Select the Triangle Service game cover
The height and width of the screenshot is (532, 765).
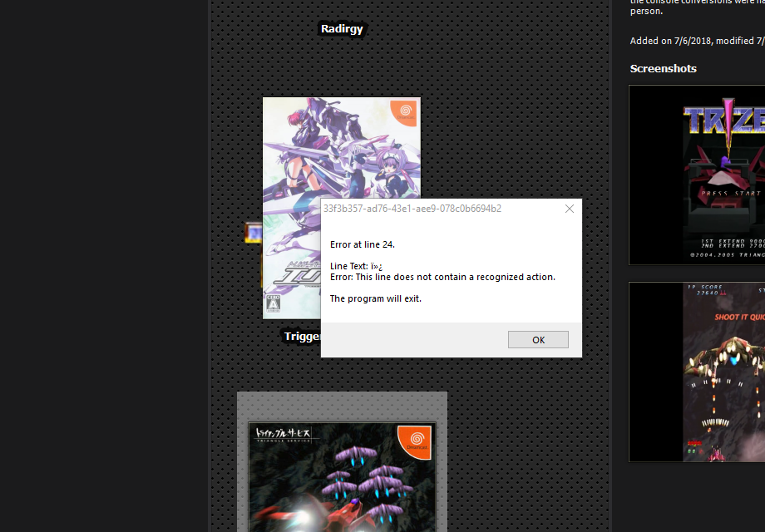[x=342, y=477]
